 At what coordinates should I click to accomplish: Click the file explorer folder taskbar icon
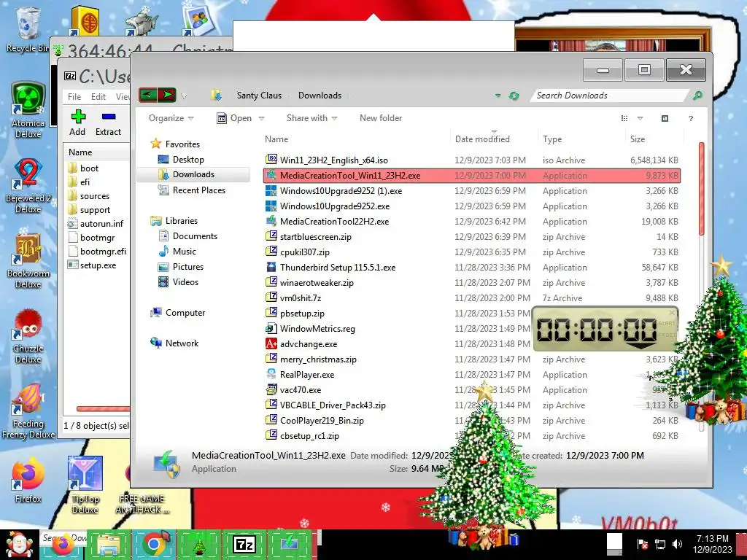coord(109,544)
